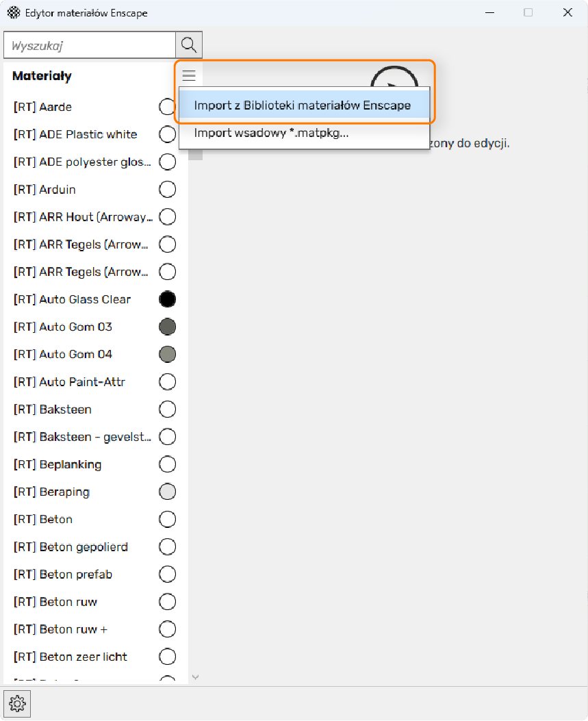The image size is (588, 721).
Task: Click white swatch next to ADE Plastic white
Action: (167, 134)
